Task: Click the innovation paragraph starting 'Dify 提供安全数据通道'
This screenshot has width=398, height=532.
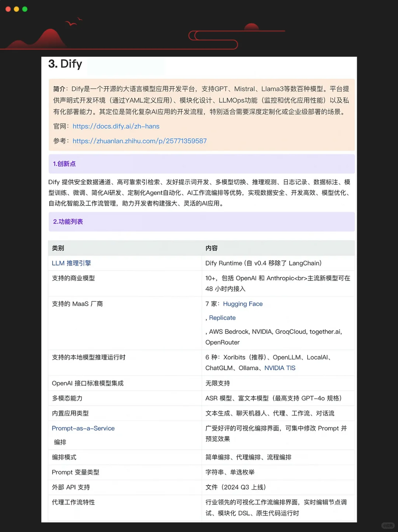Action: [x=200, y=193]
